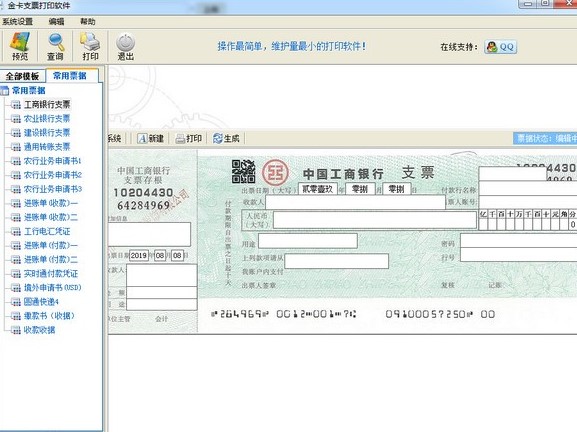Select 工商银行支票 template
577x432 pixels.
[x=47, y=105]
